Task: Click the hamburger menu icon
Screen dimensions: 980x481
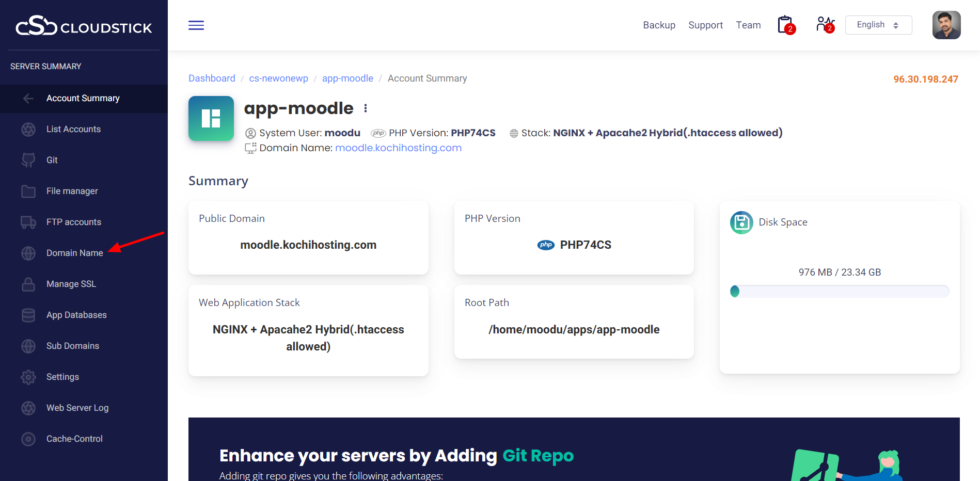Action: coord(196,25)
